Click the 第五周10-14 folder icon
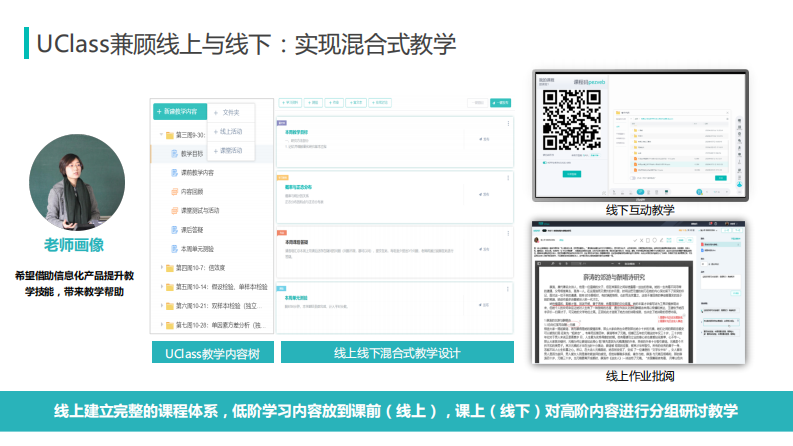Image resolution: width=793 pixels, height=446 pixels. pos(170,287)
